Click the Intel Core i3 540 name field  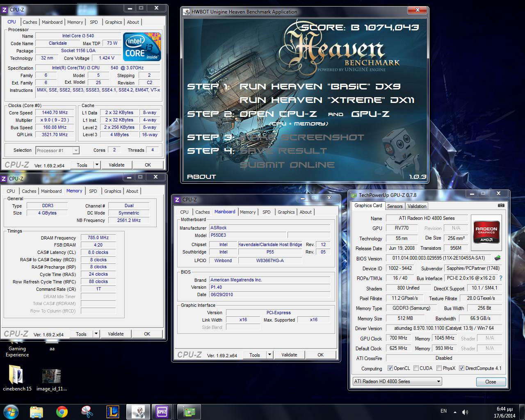point(78,36)
